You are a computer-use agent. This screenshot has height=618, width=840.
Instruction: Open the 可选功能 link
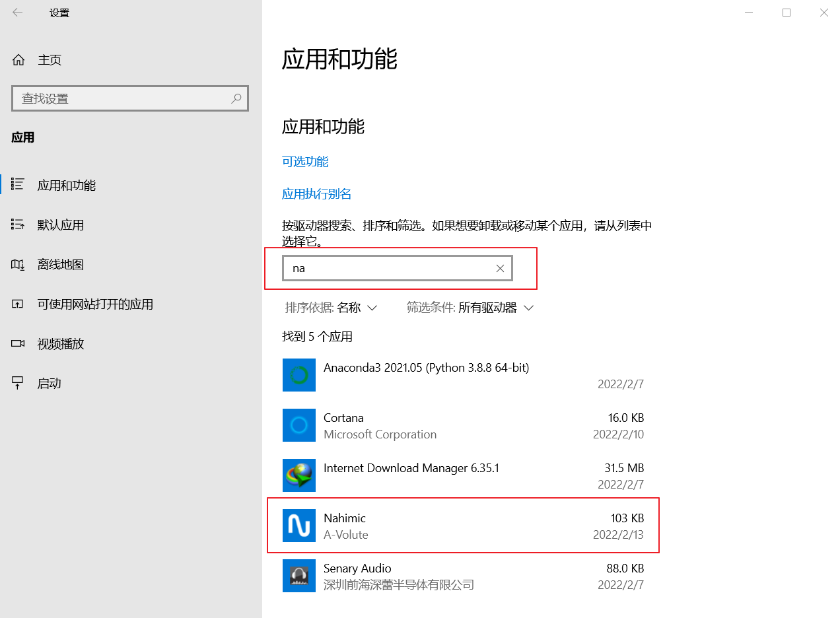click(x=305, y=162)
